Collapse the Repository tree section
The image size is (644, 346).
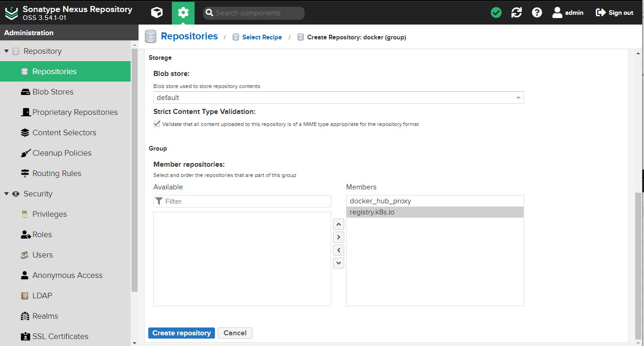(x=6, y=51)
